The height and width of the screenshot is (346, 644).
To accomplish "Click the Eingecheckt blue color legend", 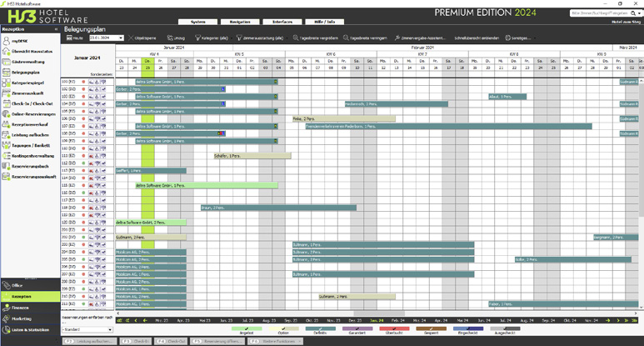I will tap(468, 328).
